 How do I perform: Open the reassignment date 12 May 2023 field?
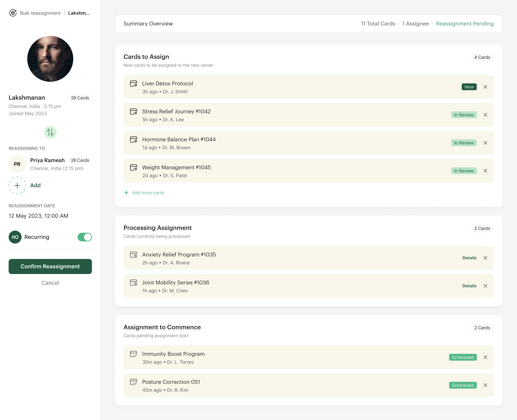(x=39, y=216)
